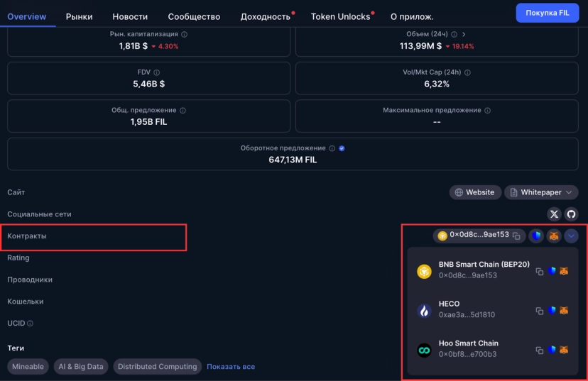The height and width of the screenshot is (381, 588).
Task: Add Hoo Smart Chain token to MetaMask
Action: pyautogui.click(x=564, y=350)
